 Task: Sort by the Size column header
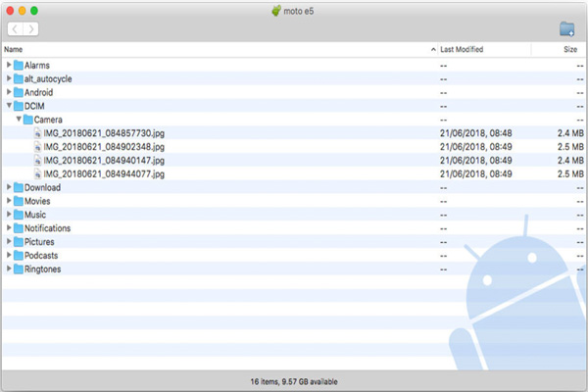[570, 50]
